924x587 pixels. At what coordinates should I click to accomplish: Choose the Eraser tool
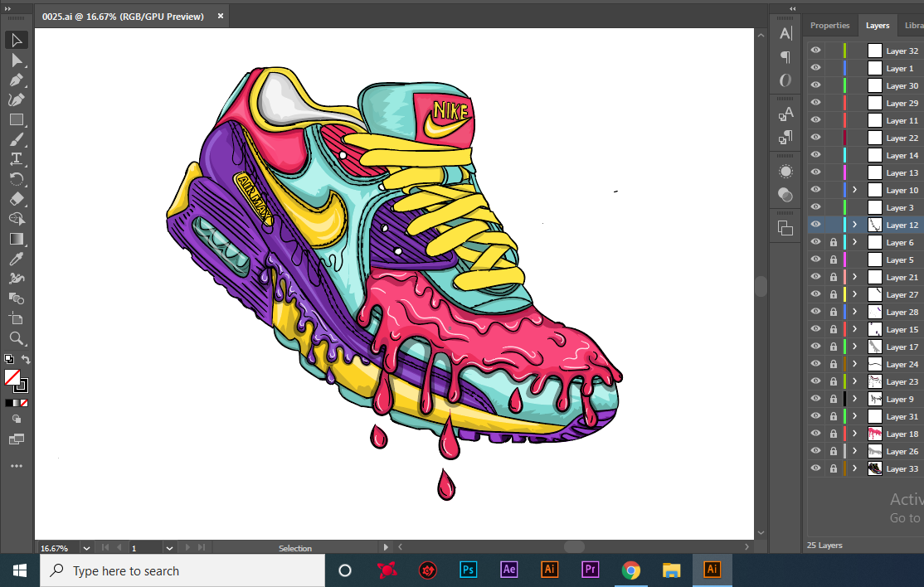16,199
